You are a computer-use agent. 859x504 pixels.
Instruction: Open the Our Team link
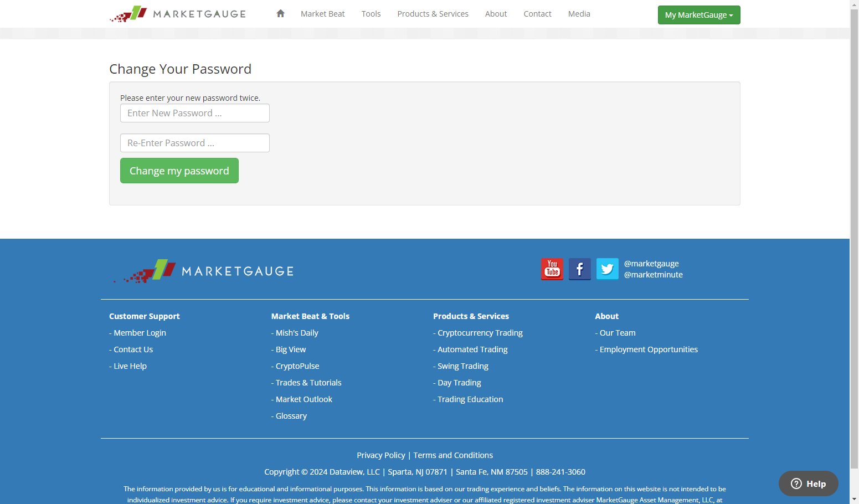point(618,333)
